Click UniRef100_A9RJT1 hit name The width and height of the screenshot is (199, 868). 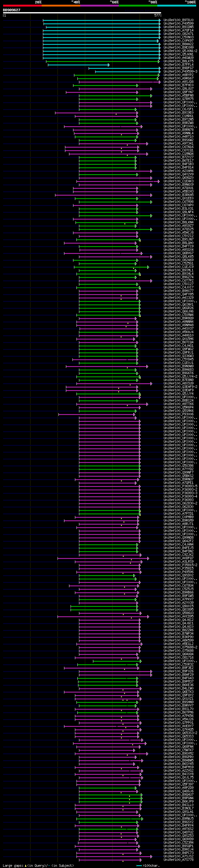click(178, 524)
